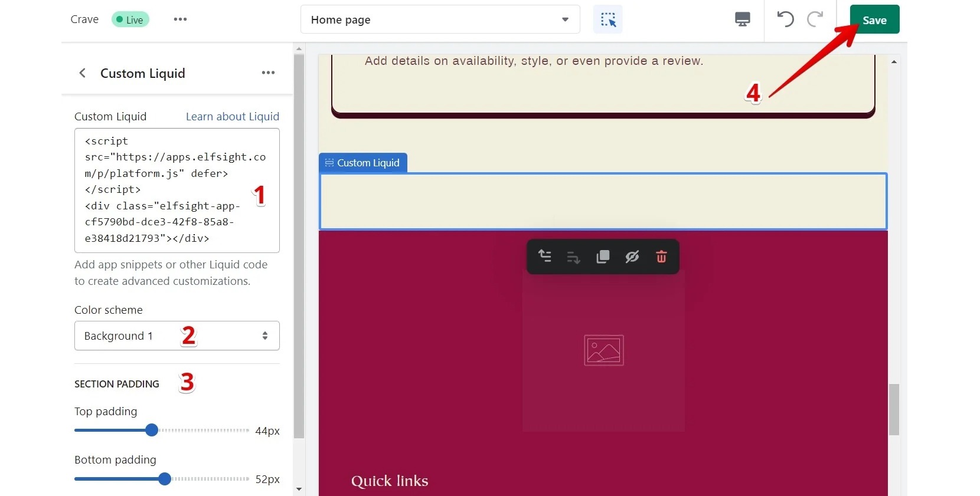Expand the Color scheme Background 1 dropdown
980x496 pixels.
[x=177, y=336]
